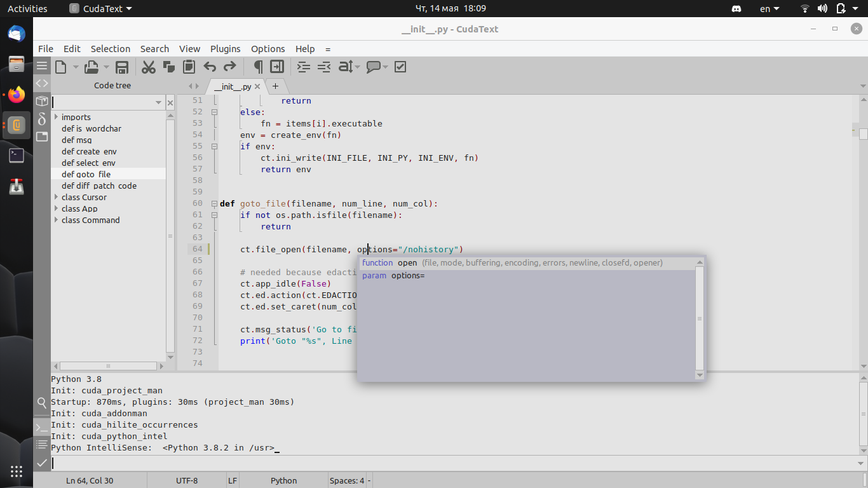The height and width of the screenshot is (488, 868).
Task: Open the Activities overview
Action: 27,8
